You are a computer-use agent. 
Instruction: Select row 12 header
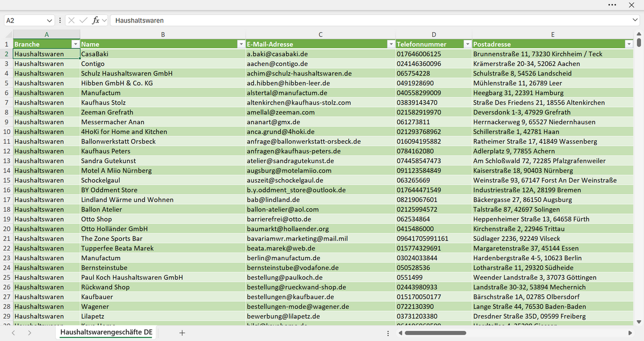pos(6,151)
